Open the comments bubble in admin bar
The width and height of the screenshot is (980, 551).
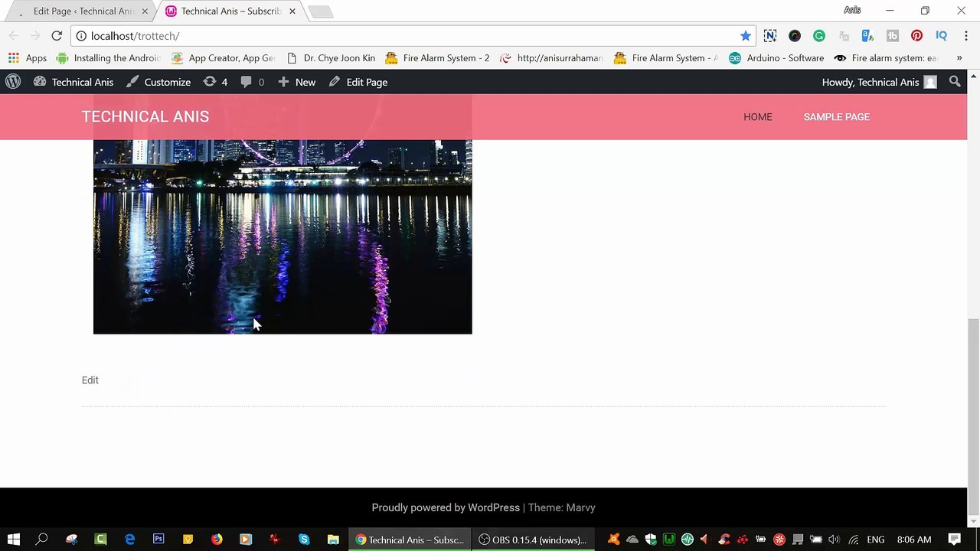pos(252,82)
